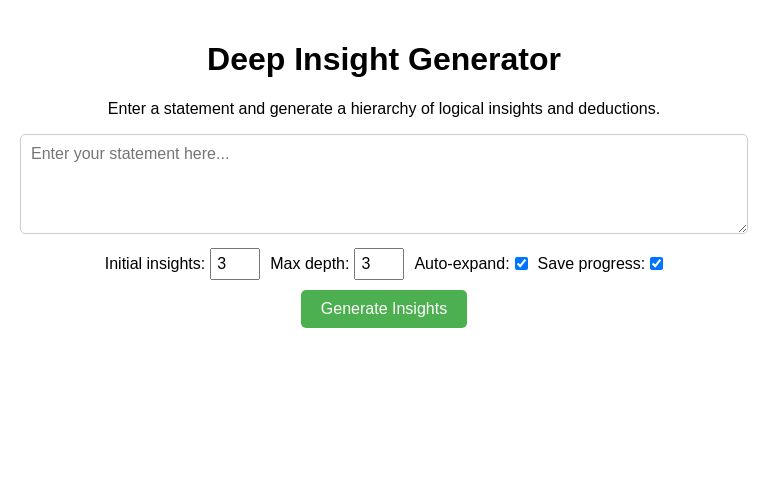Click the "Max depth:" label text
Screen dimensions: 768x480
[x=310, y=264]
